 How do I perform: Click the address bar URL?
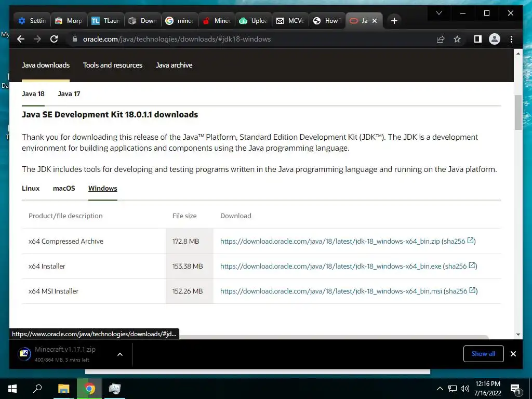pos(177,39)
